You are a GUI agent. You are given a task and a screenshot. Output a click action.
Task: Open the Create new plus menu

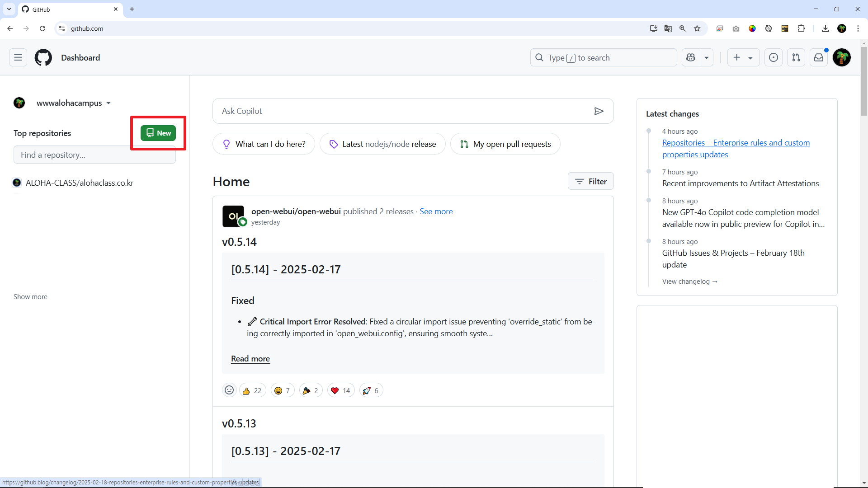click(743, 57)
